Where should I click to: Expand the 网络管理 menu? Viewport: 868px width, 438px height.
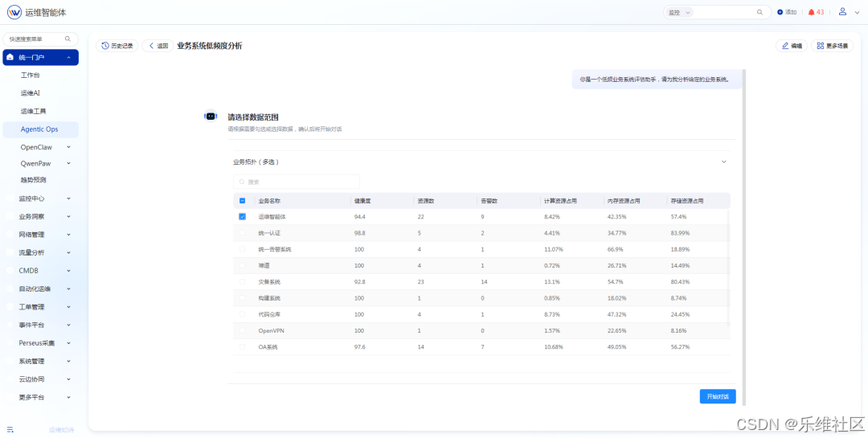[x=68, y=235]
